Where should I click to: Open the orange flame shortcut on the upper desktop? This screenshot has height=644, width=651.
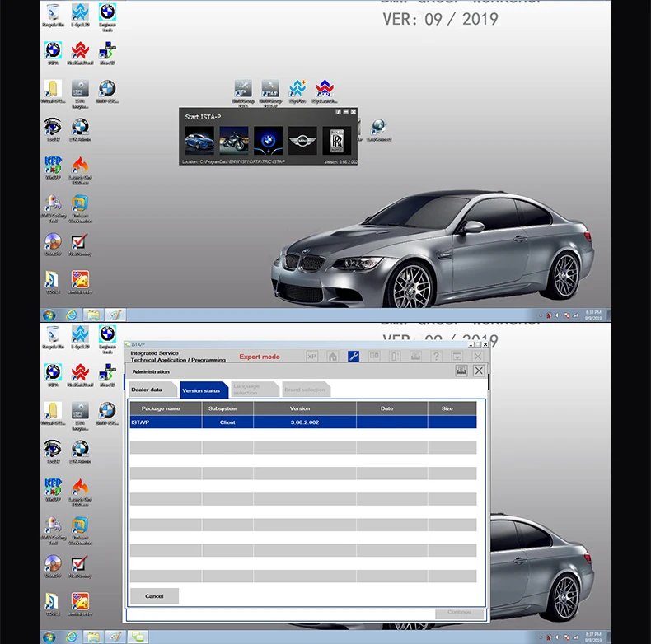click(x=80, y=170)
